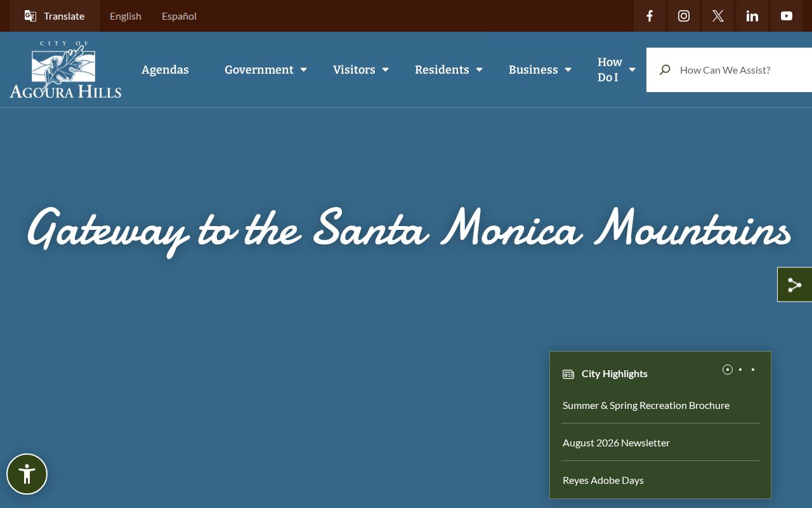This screenshot has height=508, width=812.
Task: Open Summer & Spring Recreation Brochure link
Action: [646, 405]
